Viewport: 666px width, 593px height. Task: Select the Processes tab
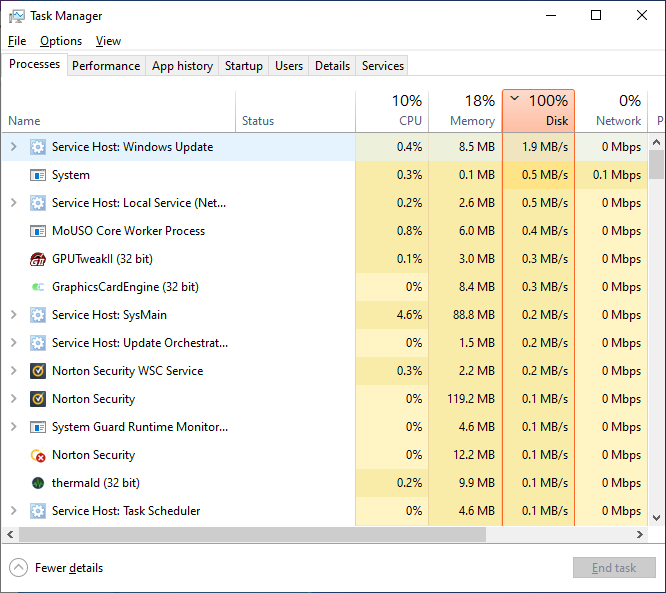pos(34,64)
